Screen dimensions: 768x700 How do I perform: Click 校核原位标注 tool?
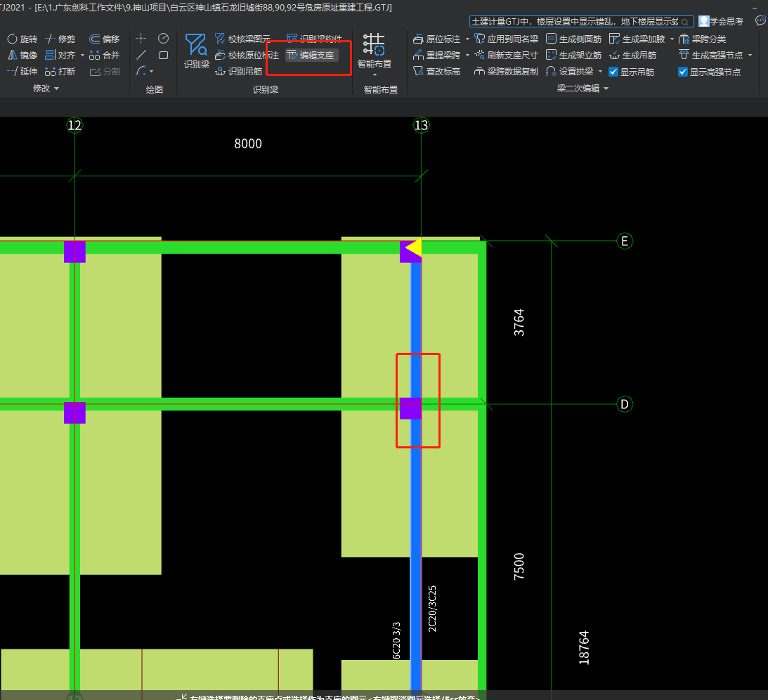247,55
